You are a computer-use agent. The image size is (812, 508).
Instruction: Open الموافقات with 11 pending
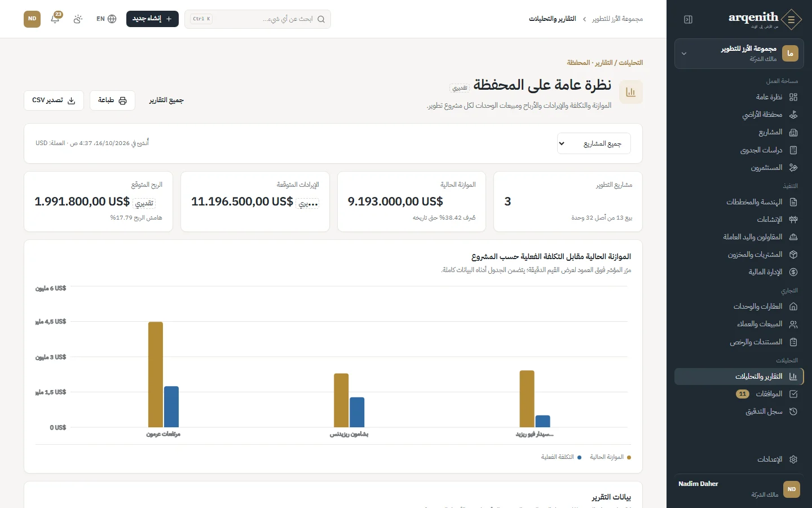click(x=739, y=394)
